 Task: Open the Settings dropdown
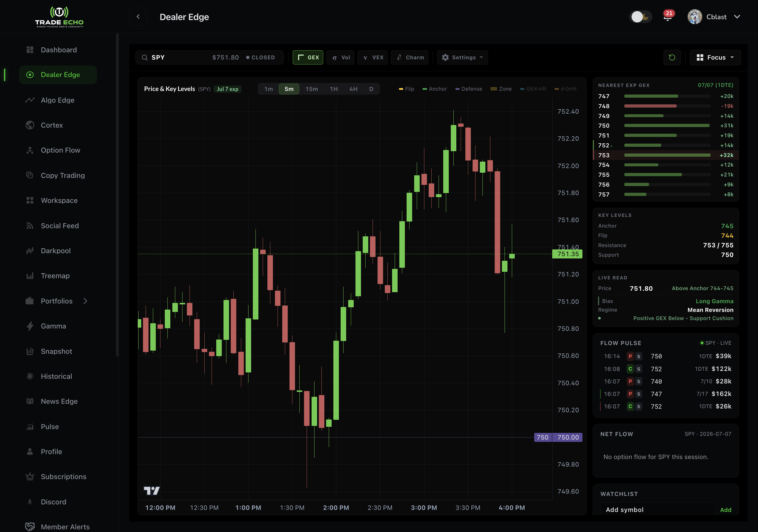coord(462,58)
